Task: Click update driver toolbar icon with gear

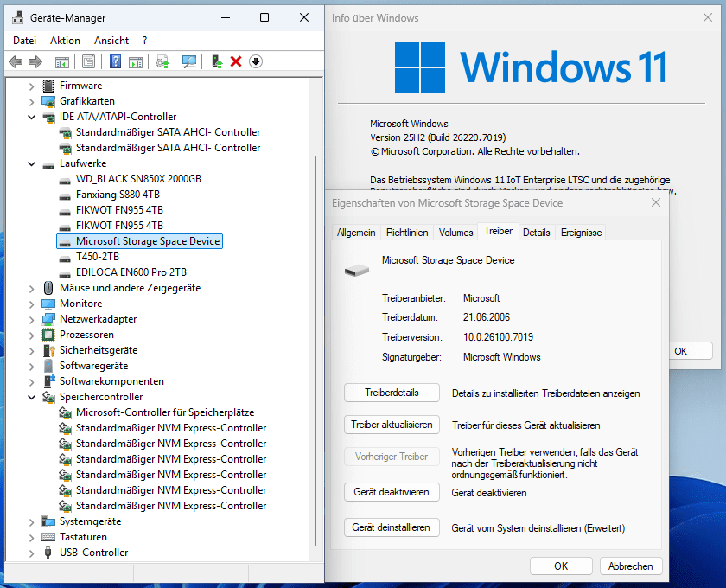Action: click(x=162, y=61)
